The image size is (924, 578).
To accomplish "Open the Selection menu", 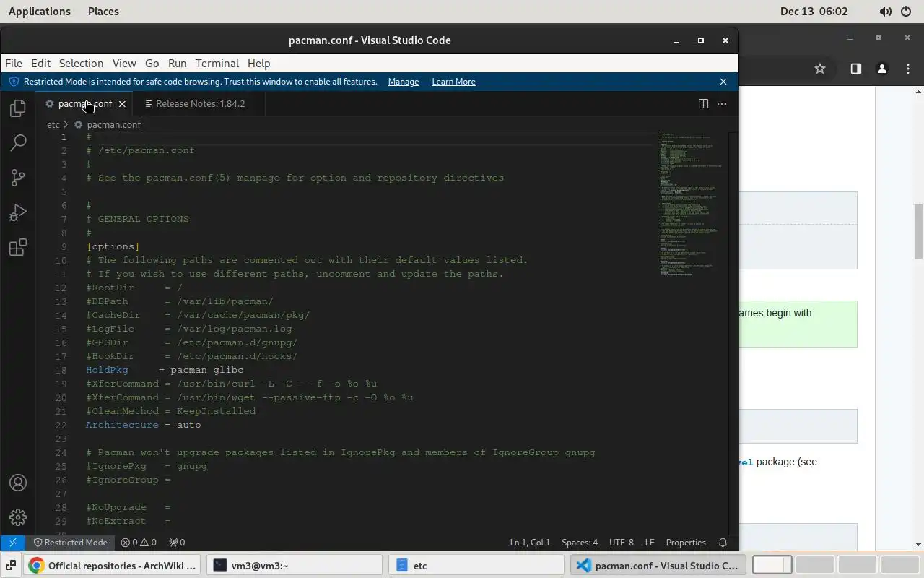I will point(81,64).
